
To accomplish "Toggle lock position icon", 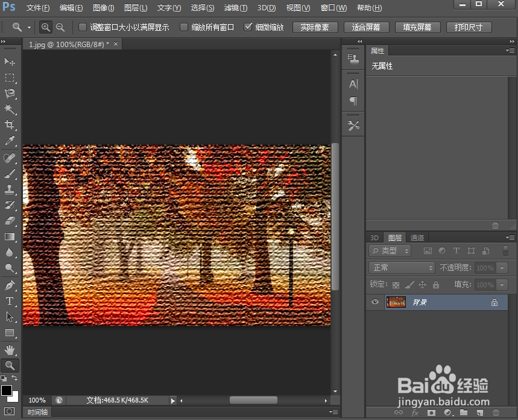I will [x=423, y=284].
